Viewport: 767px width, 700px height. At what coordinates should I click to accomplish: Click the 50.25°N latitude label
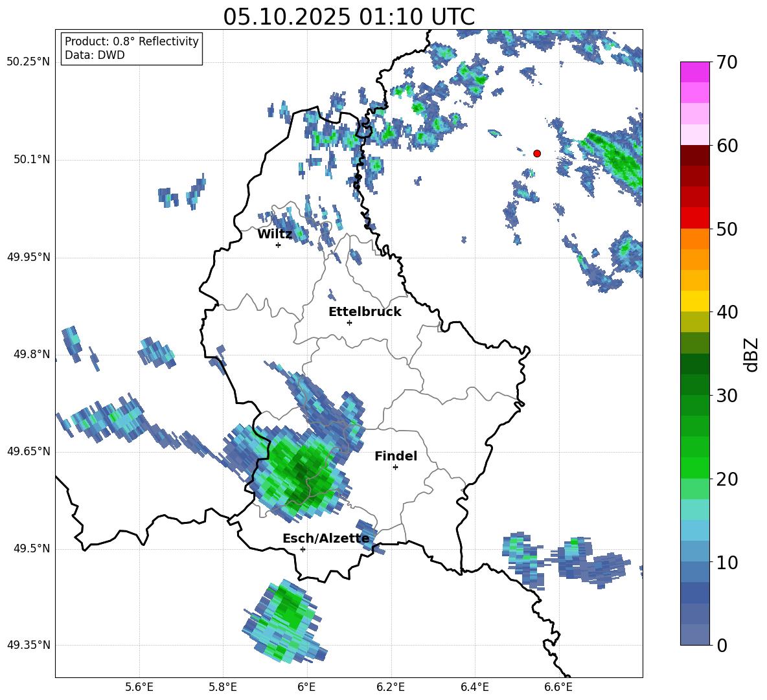pyautogui.click(x=29, y=62)
